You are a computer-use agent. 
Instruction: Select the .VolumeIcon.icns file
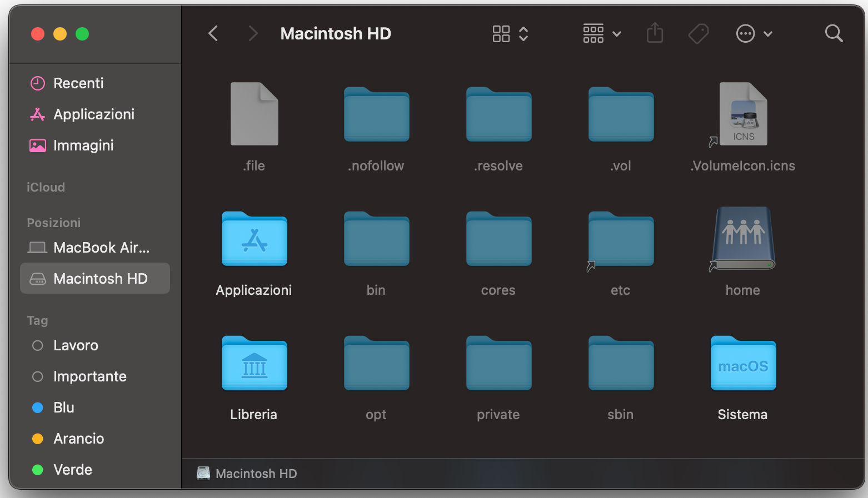pos(743,115)
